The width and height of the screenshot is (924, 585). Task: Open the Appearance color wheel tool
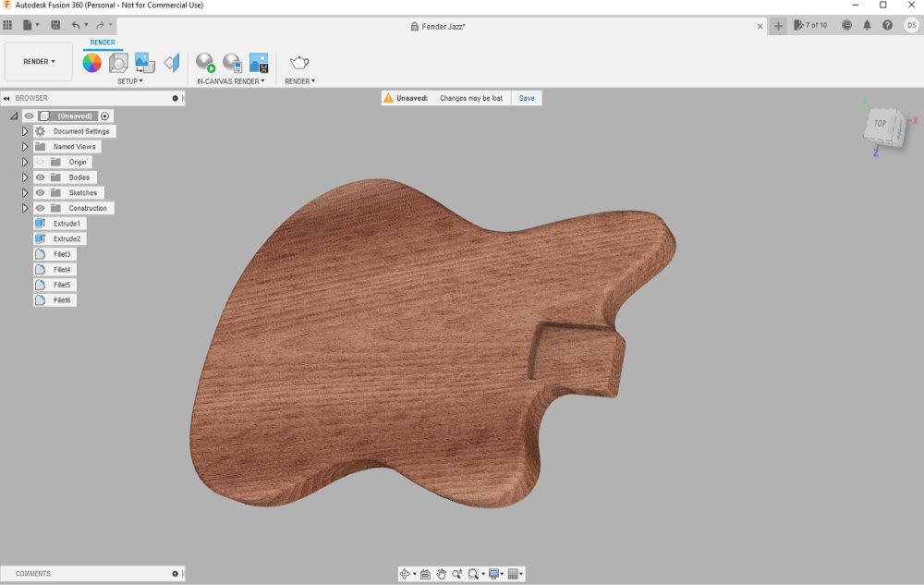[x=91, y=63]
